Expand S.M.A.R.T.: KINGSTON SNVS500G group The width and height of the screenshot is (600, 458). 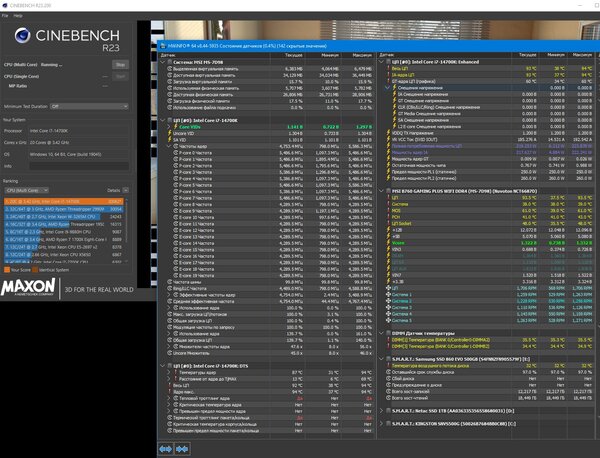(382, 424)
